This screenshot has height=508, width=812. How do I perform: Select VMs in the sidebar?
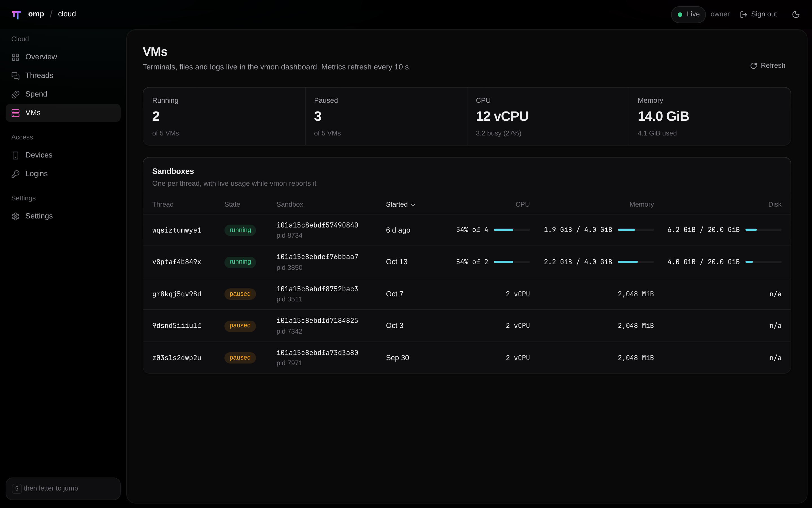(63, 113)
